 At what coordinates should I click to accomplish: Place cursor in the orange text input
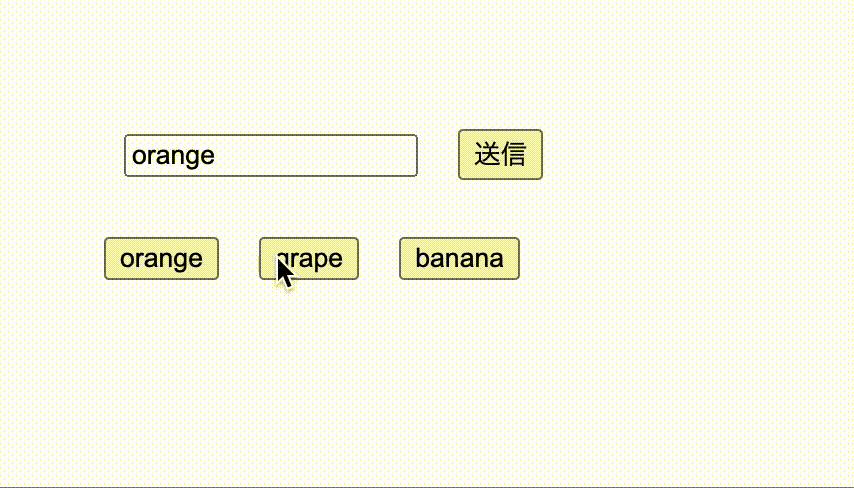point(271,156)
